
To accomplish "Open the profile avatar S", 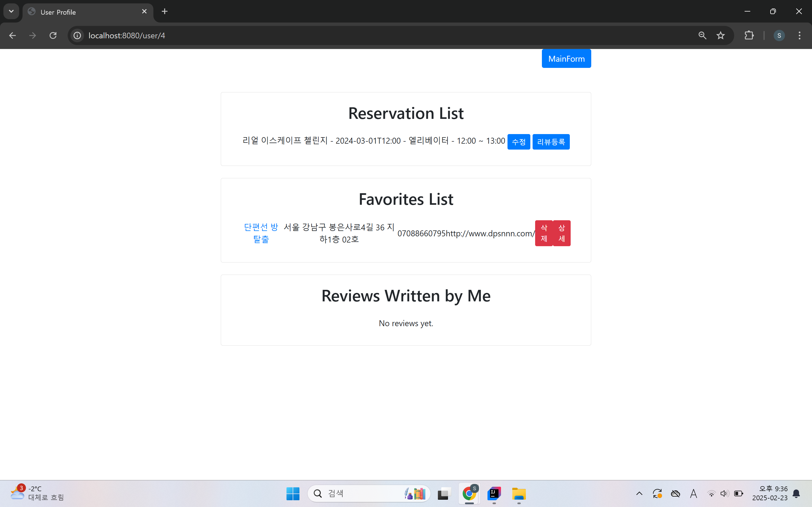I will click(x=779, y=35).
